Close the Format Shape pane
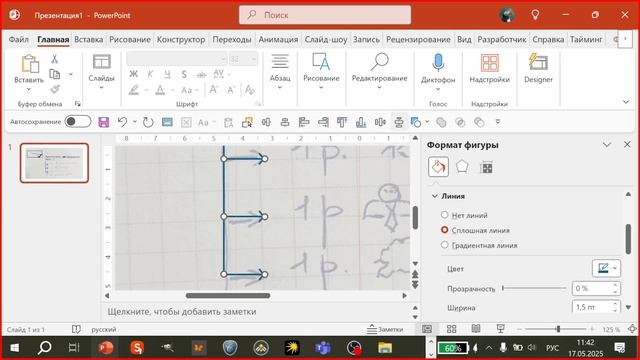The image size is (640, 360). click(x=627, y=144)
